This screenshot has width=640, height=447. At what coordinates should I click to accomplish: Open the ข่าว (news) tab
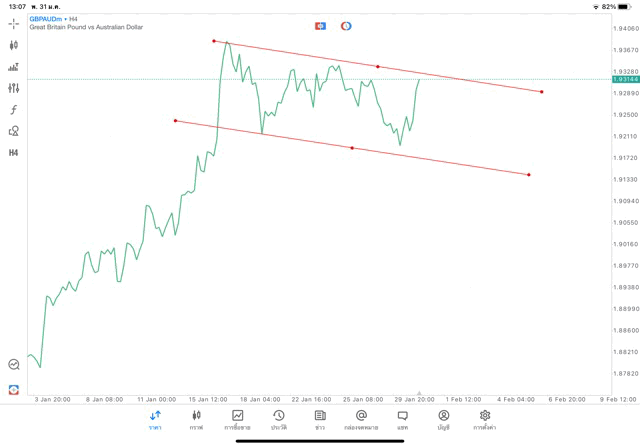[x=320, y=420]
